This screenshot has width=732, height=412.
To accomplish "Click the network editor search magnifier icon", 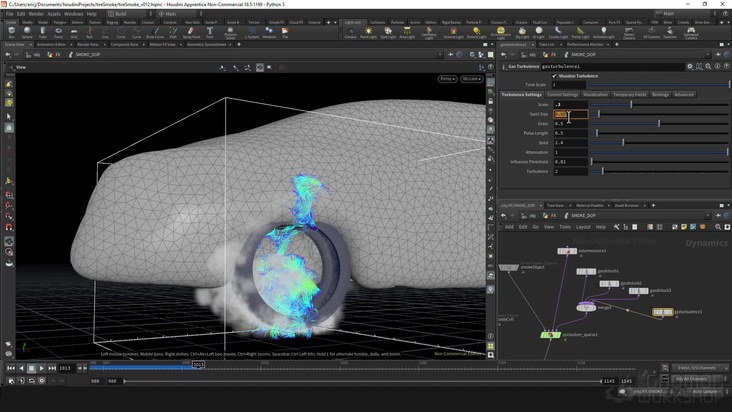I will pos(718,227).
